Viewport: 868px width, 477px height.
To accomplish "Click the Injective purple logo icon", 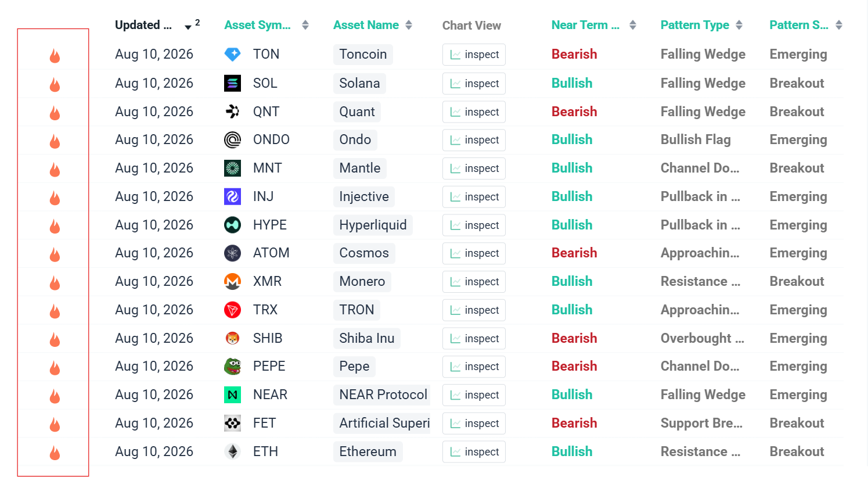I will 232,196.
